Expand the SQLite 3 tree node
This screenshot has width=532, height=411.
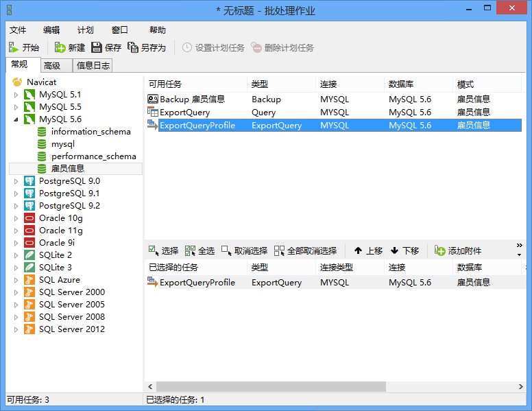(x=16, y=268)
